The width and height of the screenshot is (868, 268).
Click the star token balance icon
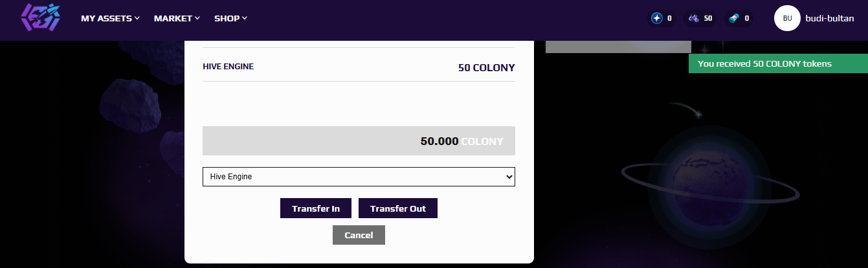[x=657, y=18]
